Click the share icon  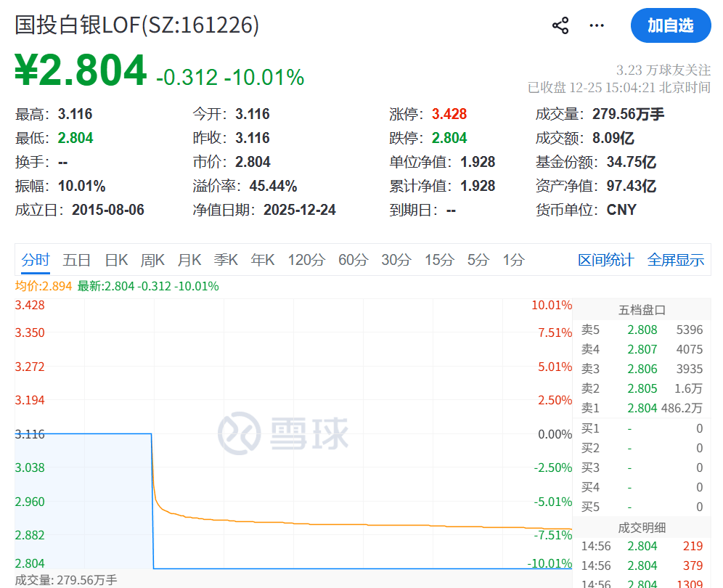[560, 26]
